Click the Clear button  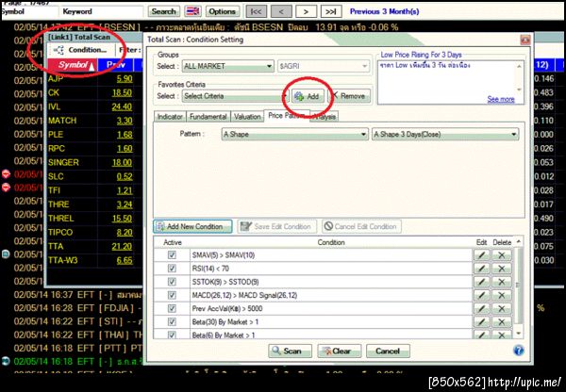click(340, 351)
